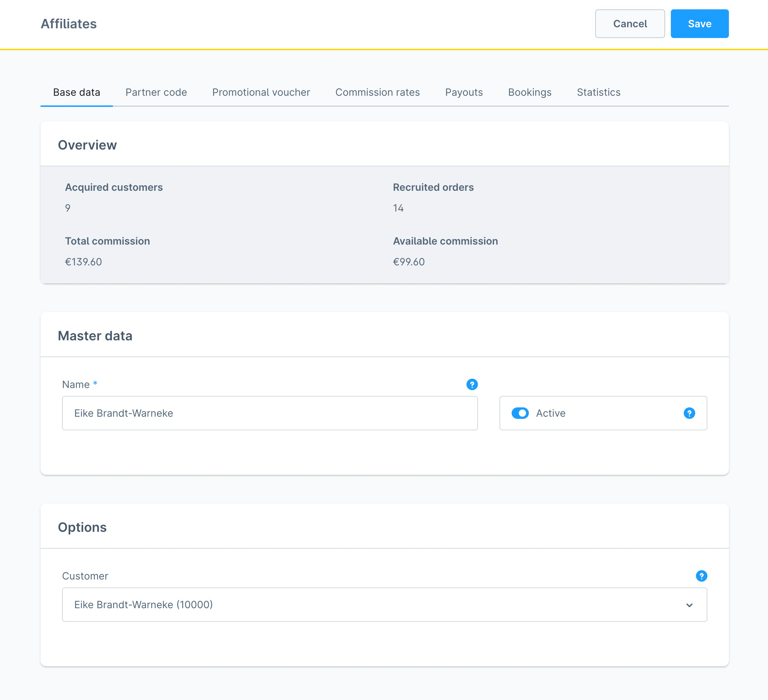Select the available commission value €99.60
This screenshot has height=700, width=768.
pyautogui.click(x=409, y=262)
